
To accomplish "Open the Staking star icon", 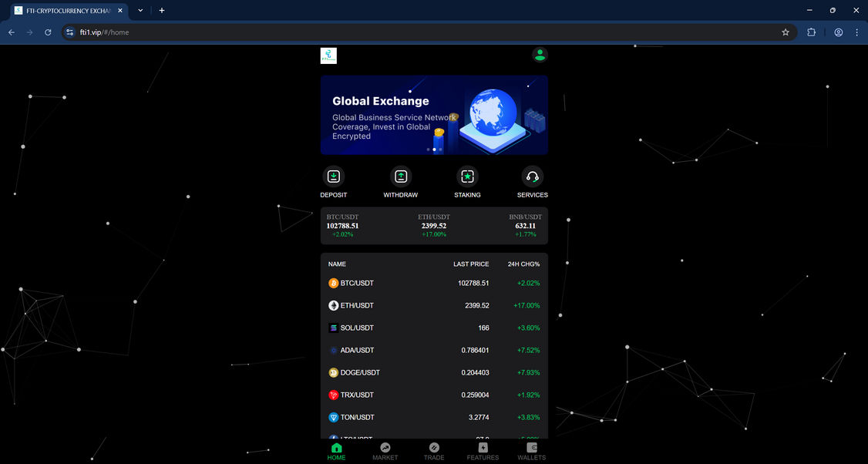I will (x=467, y=177).
